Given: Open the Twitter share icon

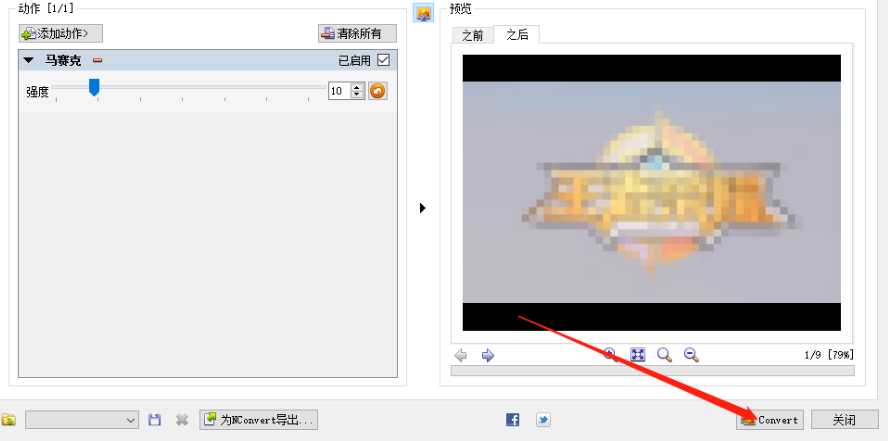Looking at the screenshot, I should [x=543, y=419].
